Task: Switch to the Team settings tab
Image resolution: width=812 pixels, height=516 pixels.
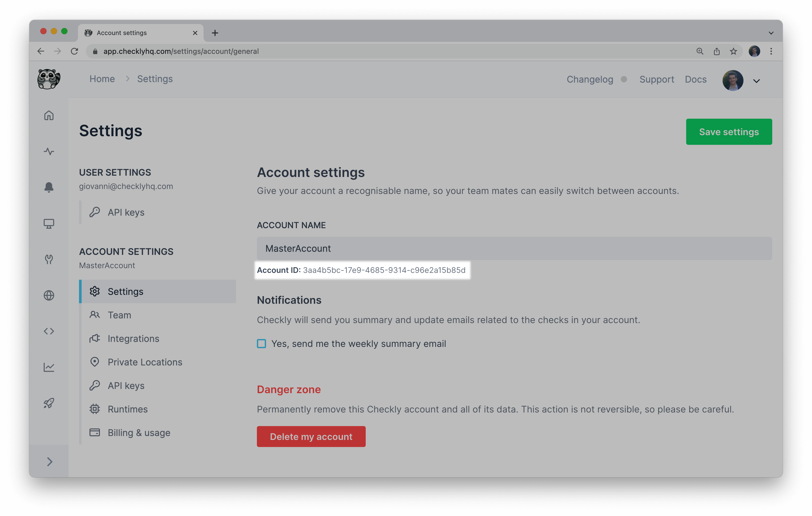Action: (119, 315)
